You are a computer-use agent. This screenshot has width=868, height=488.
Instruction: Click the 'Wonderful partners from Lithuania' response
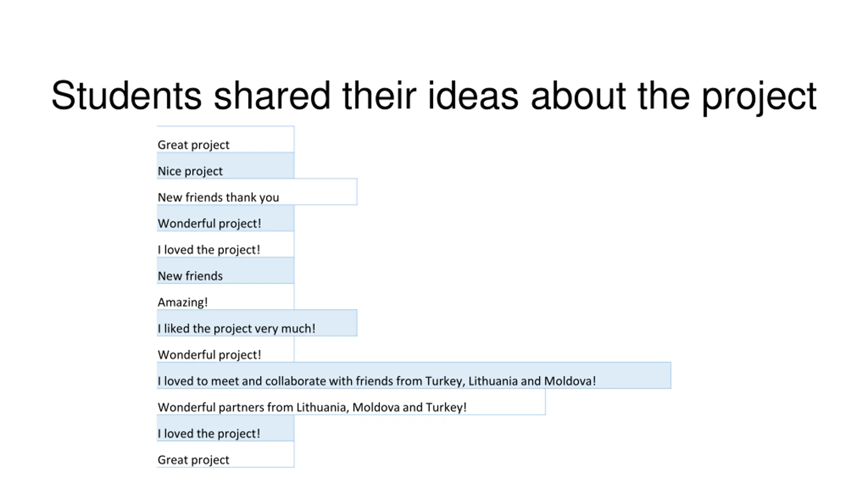(351, 402)
